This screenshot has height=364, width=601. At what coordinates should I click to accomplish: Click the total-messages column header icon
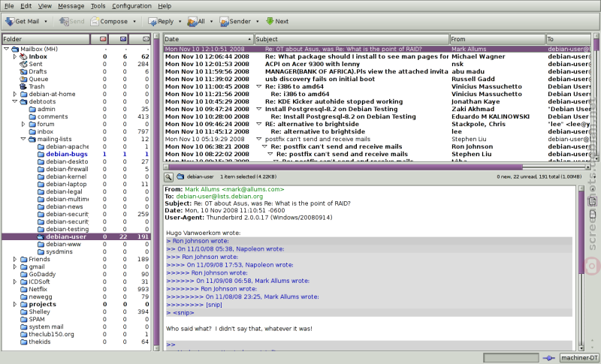(x=146, y=39)
